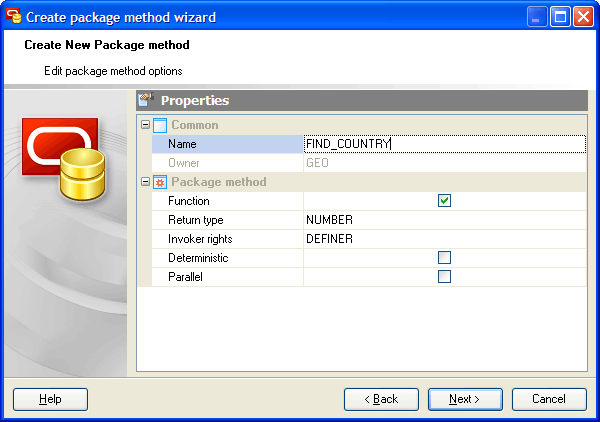Click the GEO owner value
This screenshot has height=422, width=600.
(317, 163)
